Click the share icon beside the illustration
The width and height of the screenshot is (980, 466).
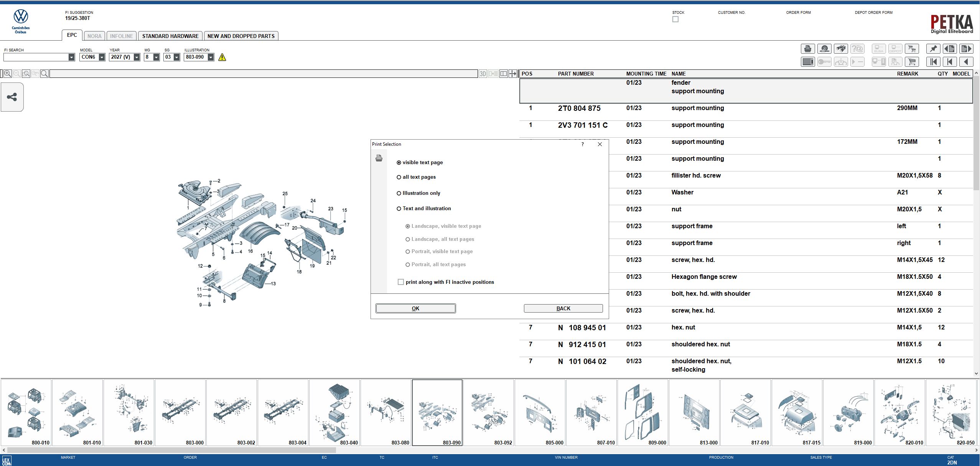(x=12, y=97)
